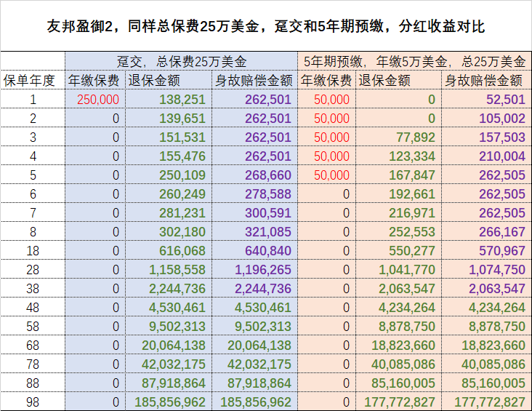Click the title text about 友邦盈御2 comparison
The image size is (532, 411).
click(x=266, y=26)
